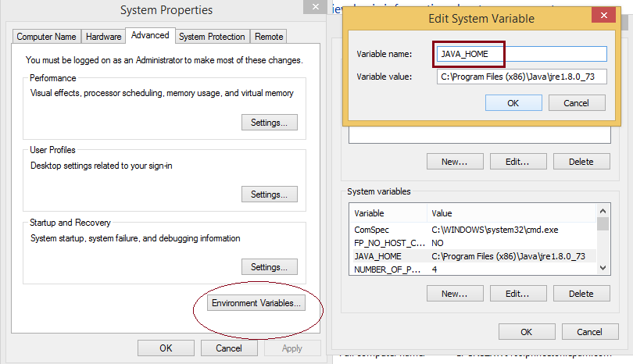Click Edit under user variables list
The image size is (633, 364).
point(518,162)
